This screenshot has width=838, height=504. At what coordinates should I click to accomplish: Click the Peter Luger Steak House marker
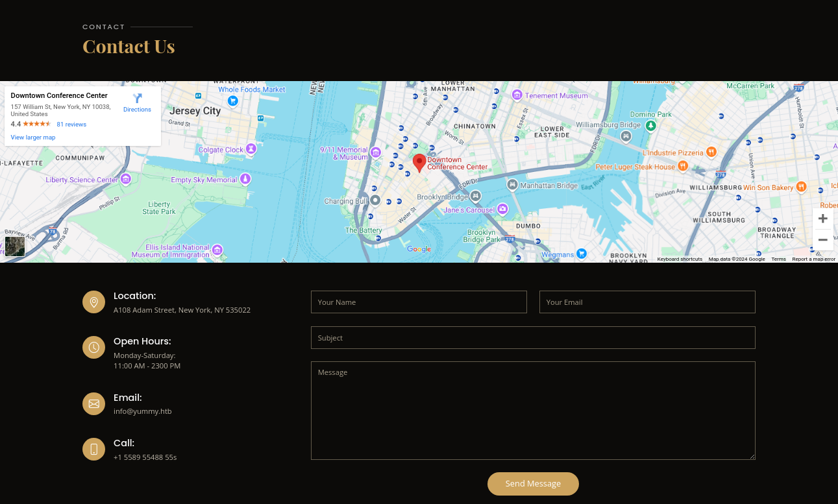(x=683, y=166)
